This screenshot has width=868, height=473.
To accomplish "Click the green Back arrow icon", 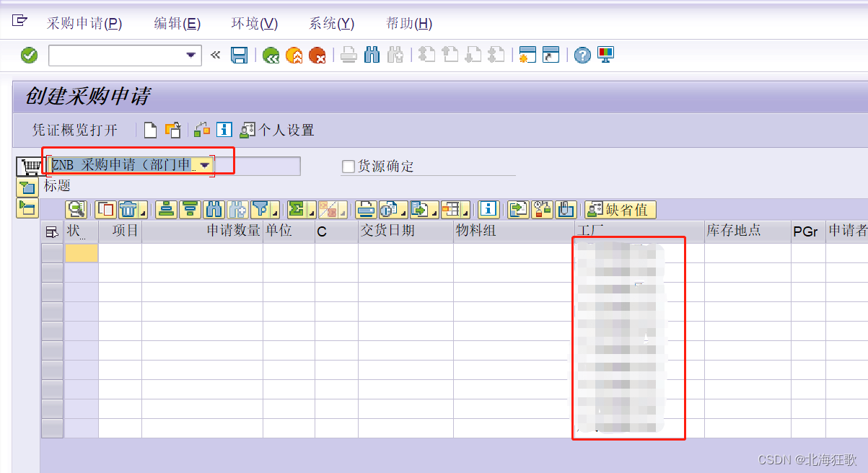I will pos(272,55).
